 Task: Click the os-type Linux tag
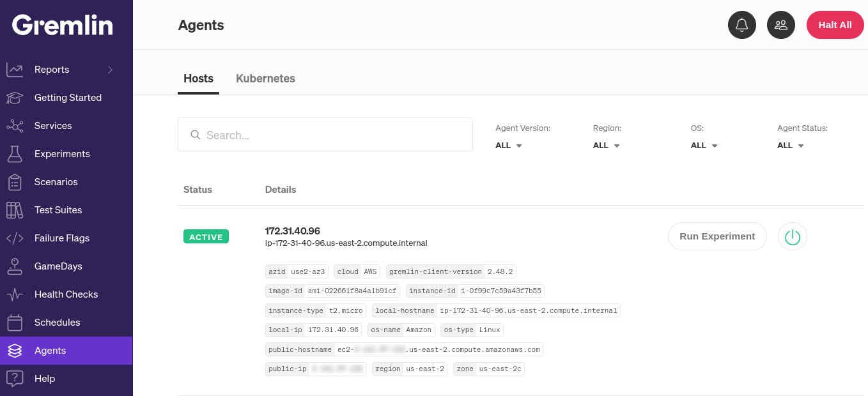pyautogui.click(x=472, y=330)
